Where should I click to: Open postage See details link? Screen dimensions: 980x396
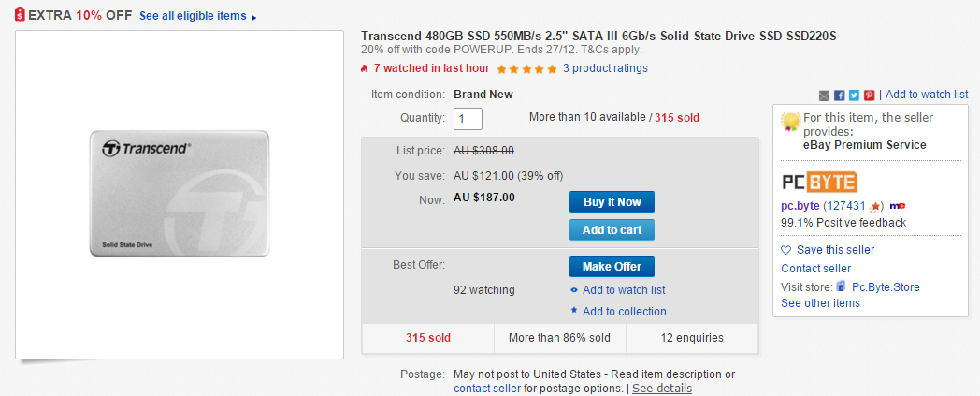click(x=662, y=389)
